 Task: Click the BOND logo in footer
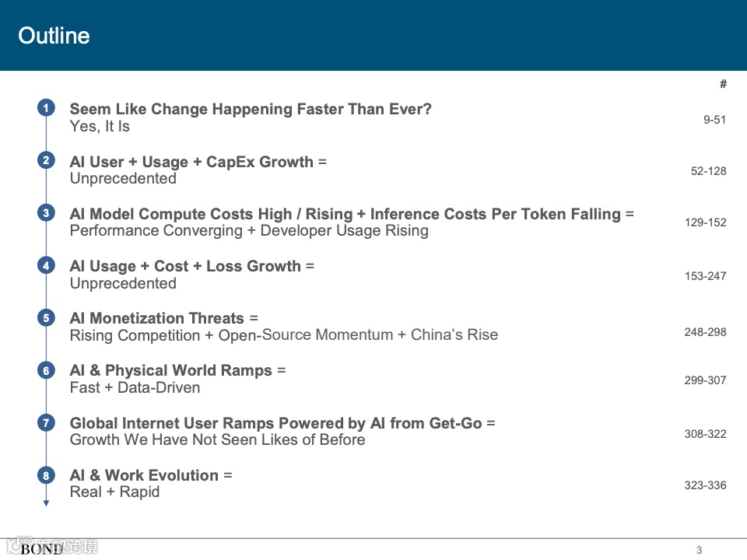pyautogui.click(x=41, y=549)
